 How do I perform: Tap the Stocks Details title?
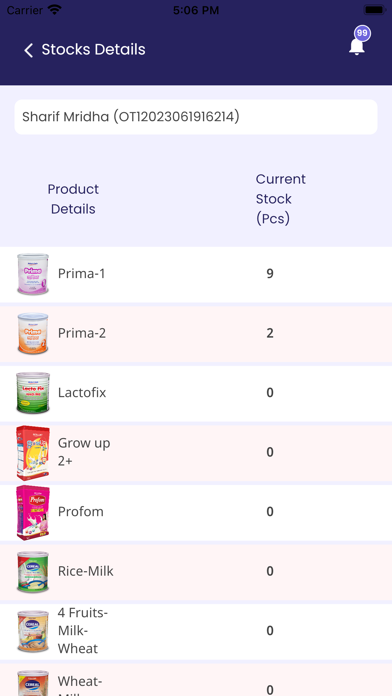[93, 50]
